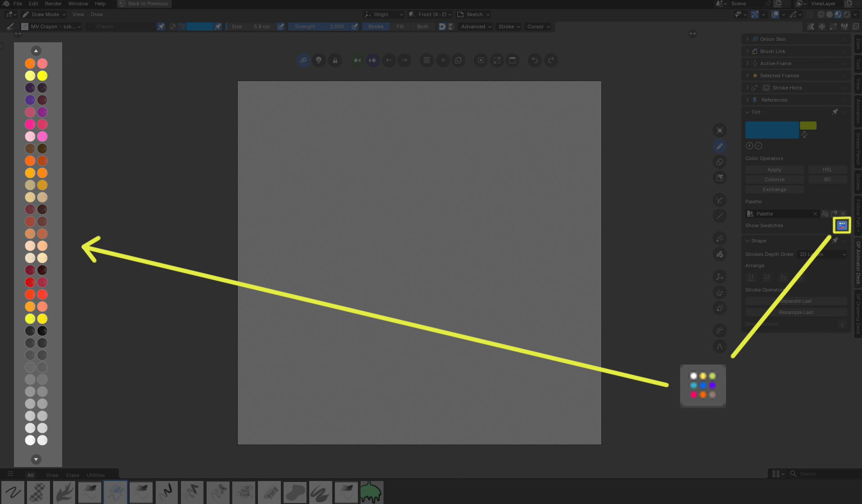Enable rendered viewport shading
862x504 pixels.
click(x=847, y=14)
